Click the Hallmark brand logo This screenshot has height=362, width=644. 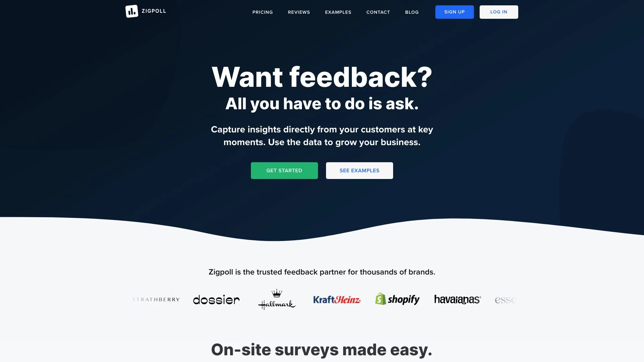[x=276, y=300]
